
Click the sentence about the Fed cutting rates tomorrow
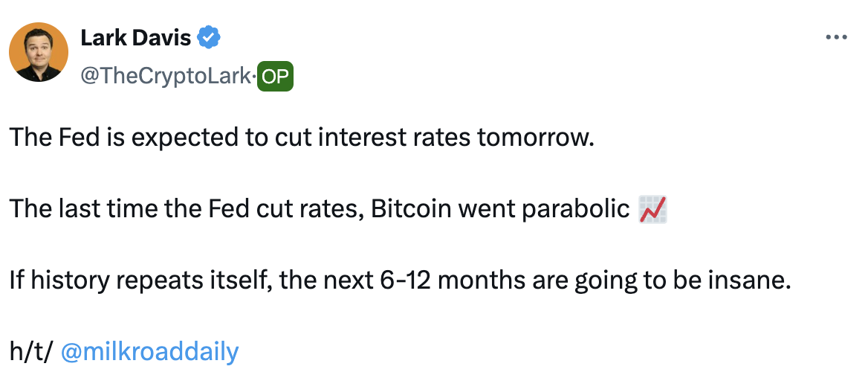302,138
